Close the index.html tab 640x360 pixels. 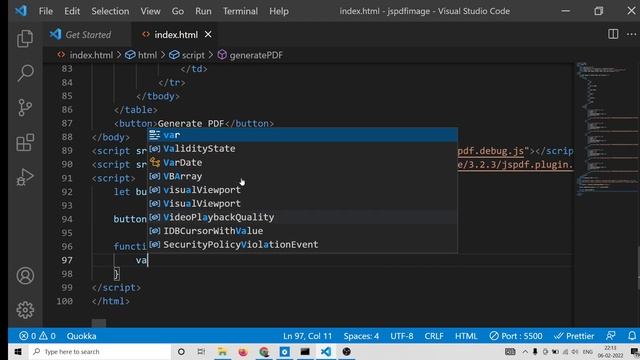coord(208,35)
